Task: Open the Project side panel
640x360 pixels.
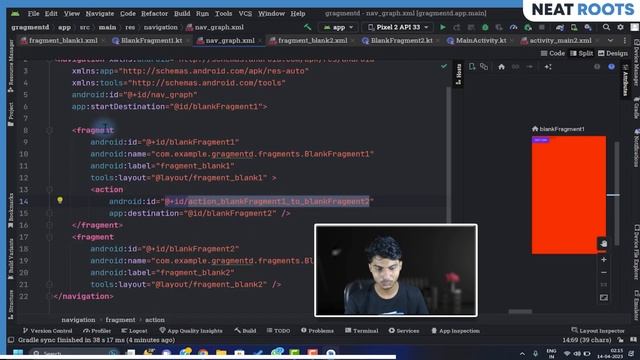Action: click(11, 114)
